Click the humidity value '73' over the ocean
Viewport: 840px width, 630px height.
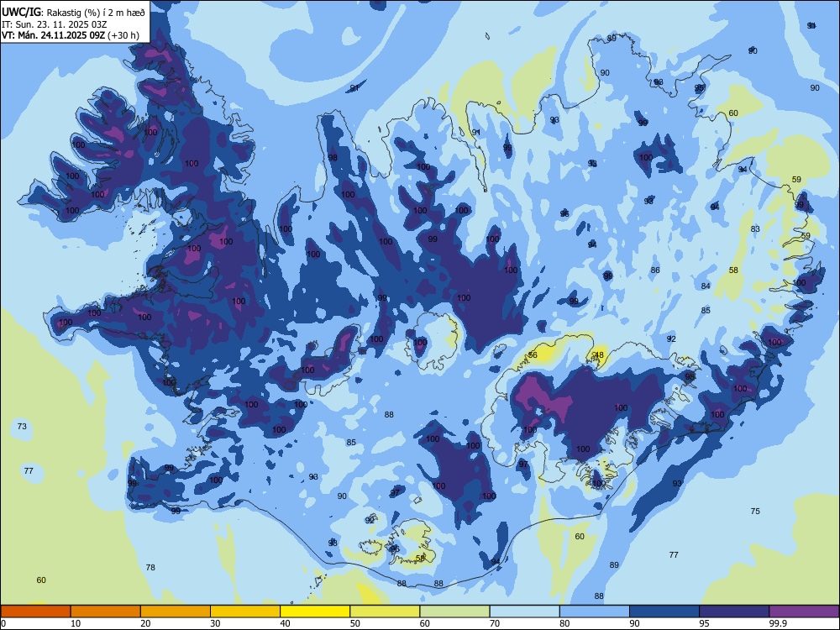[22, 427]
